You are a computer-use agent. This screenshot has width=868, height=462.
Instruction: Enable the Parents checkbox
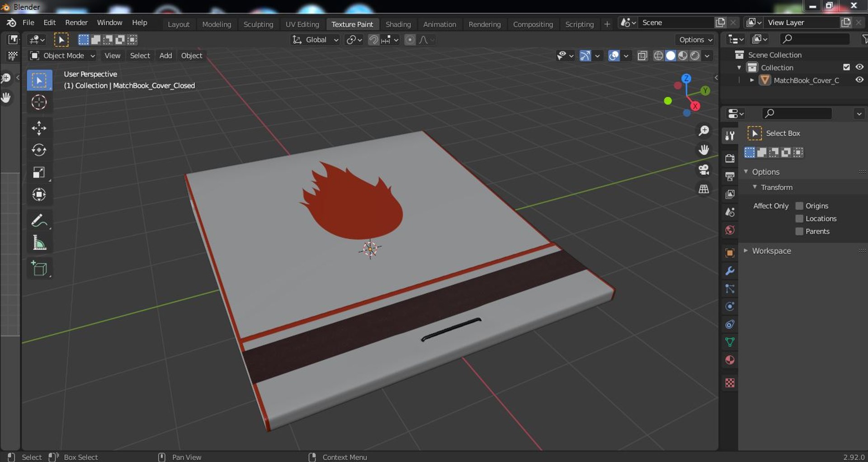(799, 231)
